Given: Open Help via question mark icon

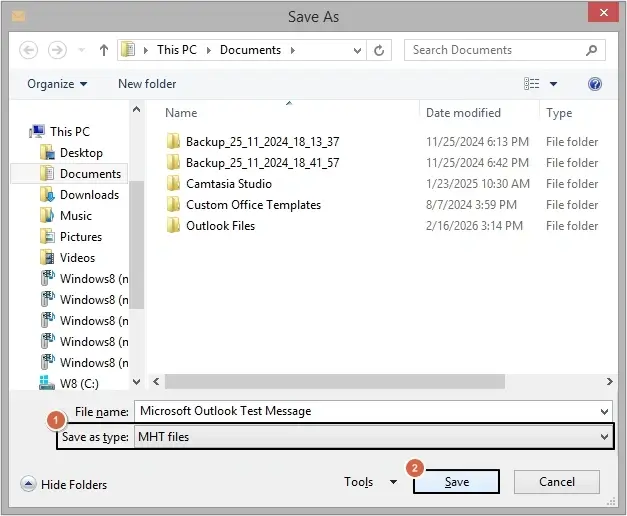Looking at the screenshot, I should pos(595,84).
